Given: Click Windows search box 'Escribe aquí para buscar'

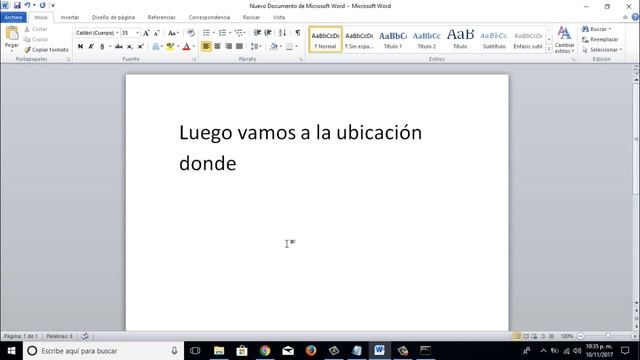Looking at the screenshot, I should coord(104,351).
